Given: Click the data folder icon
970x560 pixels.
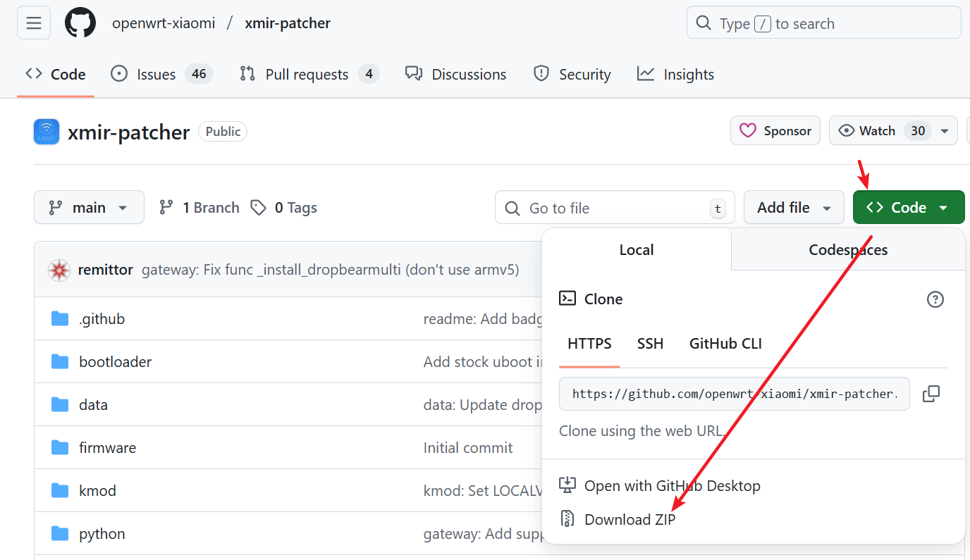Looking at the screenshot, I should point(60,405).
